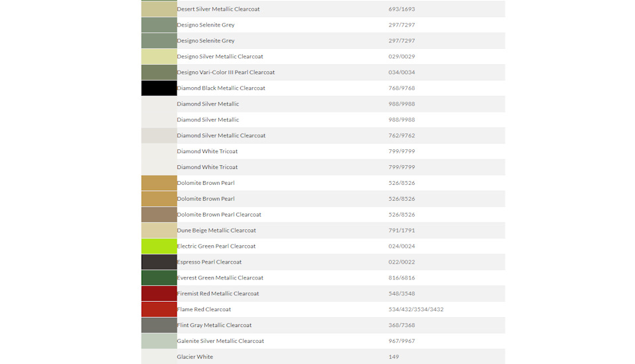The height and width of the screenshot is (364, 635).
Task: Click the Dune Beige Metallic Clearcoat swatch
Action: point(159,230)
